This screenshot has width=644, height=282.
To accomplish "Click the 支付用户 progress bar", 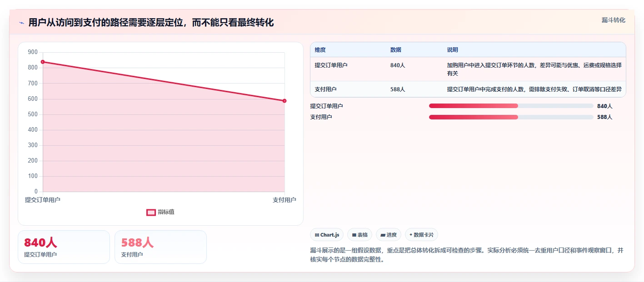I will [x=511, y=117].
